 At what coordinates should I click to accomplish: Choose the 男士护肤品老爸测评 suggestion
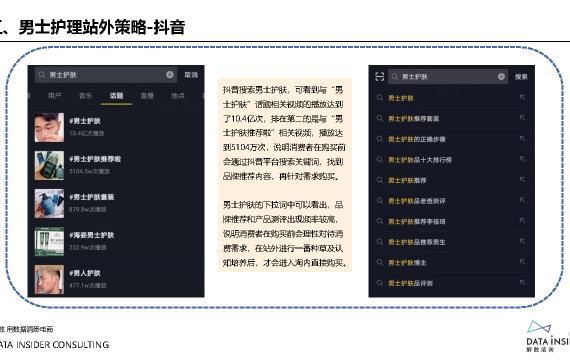pyautogui.click(x=417, y=201)
